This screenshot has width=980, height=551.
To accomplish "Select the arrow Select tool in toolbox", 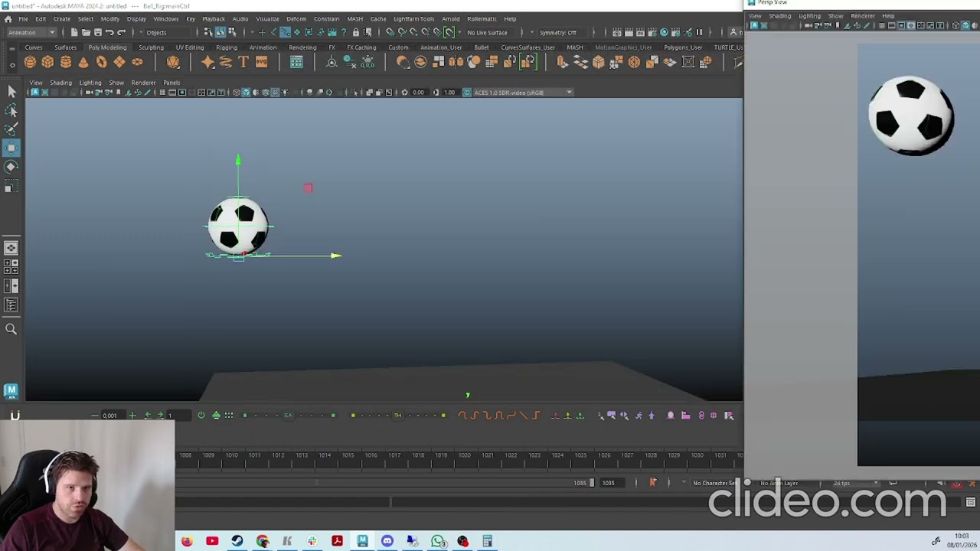I will click(11, 92).
